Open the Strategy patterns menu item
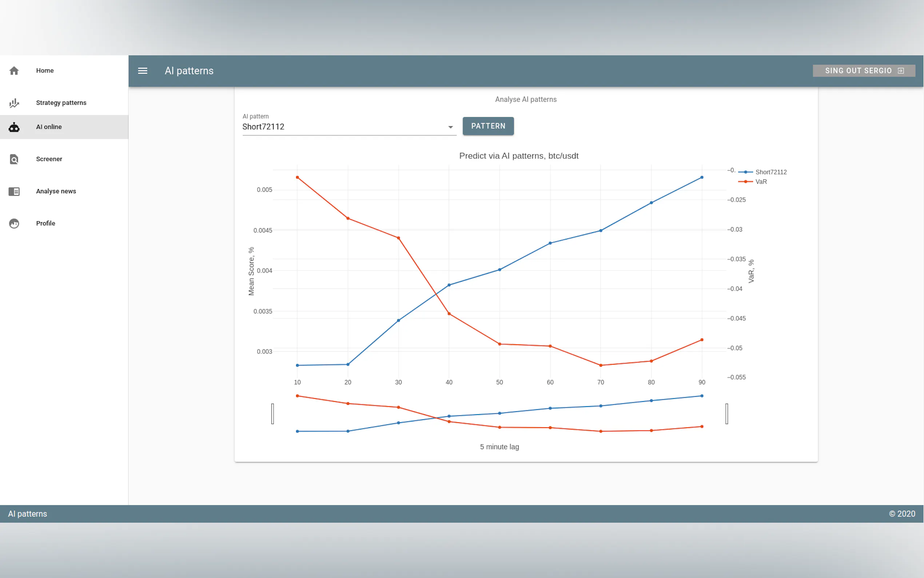 [61, 103]
